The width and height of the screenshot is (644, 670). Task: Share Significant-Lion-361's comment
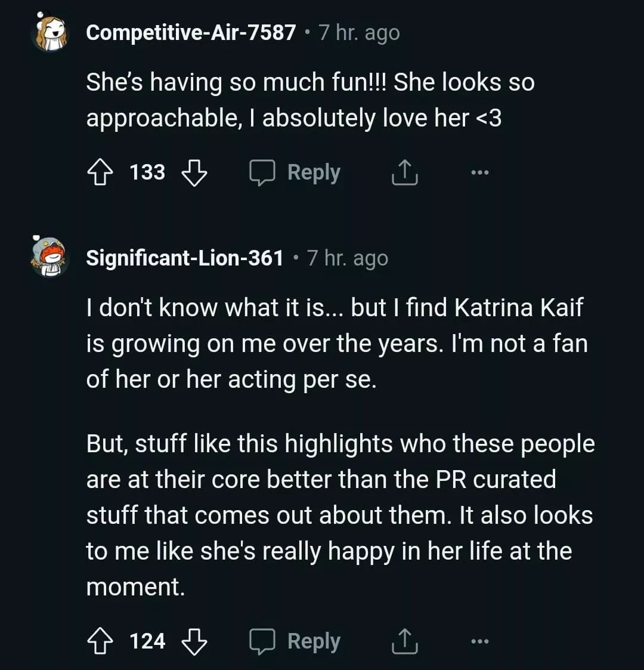coord(404,642)
